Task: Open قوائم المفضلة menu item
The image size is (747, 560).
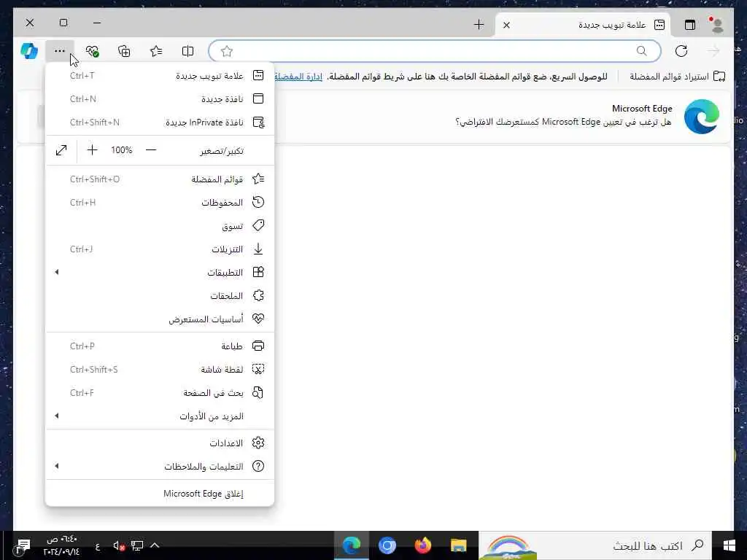Action: pyautogui.click(x=160, y=179)
